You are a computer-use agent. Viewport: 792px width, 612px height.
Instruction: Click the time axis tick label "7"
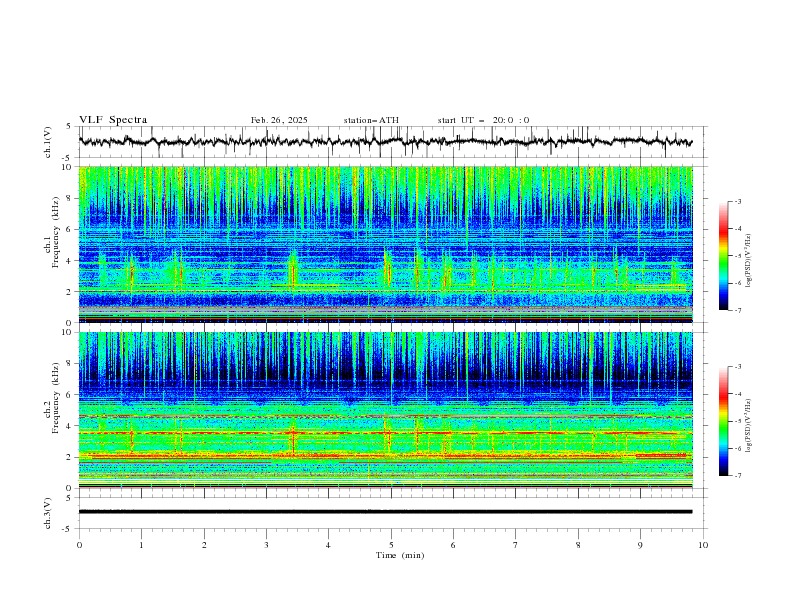[x=516, y=545]
